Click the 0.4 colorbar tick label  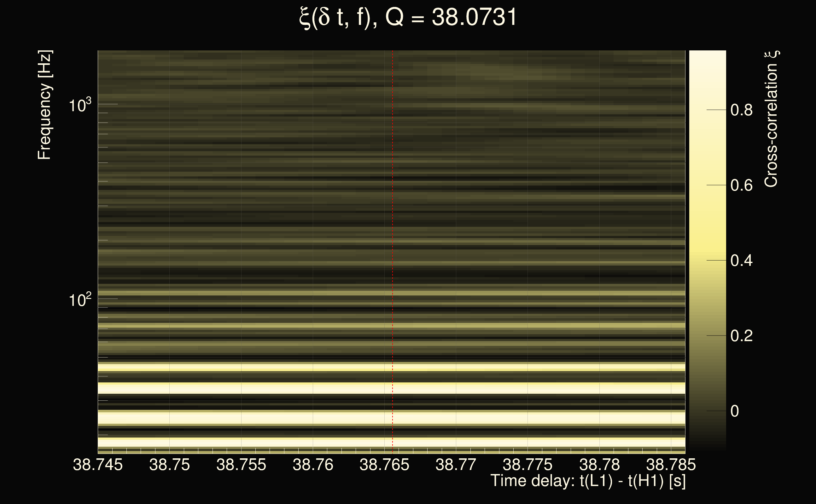coord(741,260)
